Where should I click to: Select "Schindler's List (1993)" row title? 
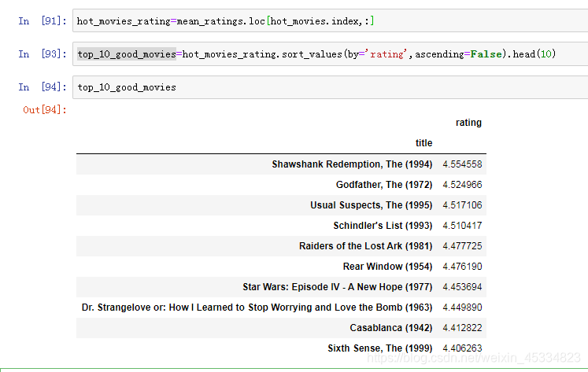[x=383, y=226]
